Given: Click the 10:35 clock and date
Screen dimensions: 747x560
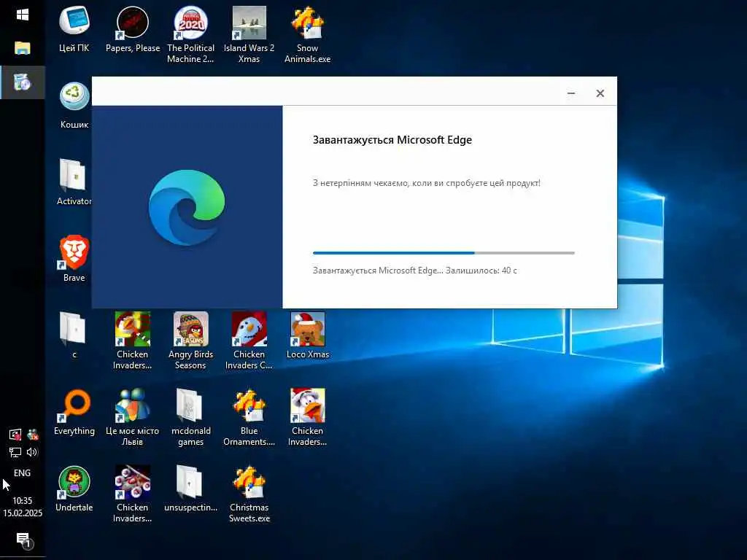Looking at the screenshot, I should 23,507.
